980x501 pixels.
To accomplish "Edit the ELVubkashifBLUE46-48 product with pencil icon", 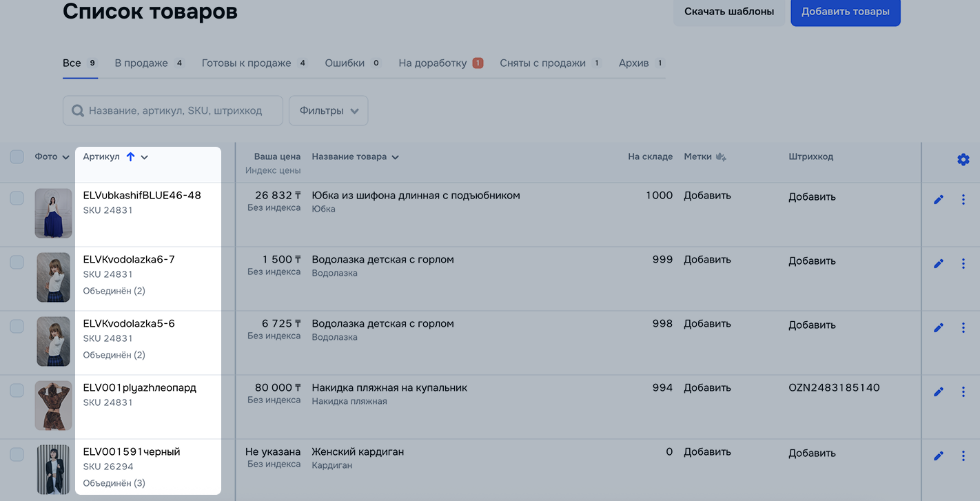I will 938,200.
